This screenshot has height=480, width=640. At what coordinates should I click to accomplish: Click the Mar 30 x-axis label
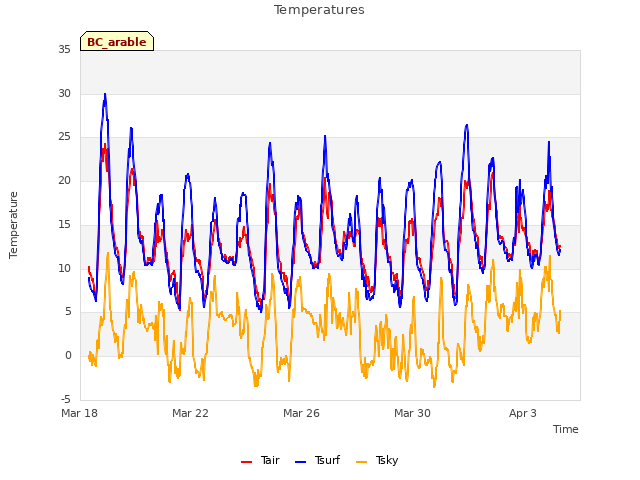[x=412, y=413]
